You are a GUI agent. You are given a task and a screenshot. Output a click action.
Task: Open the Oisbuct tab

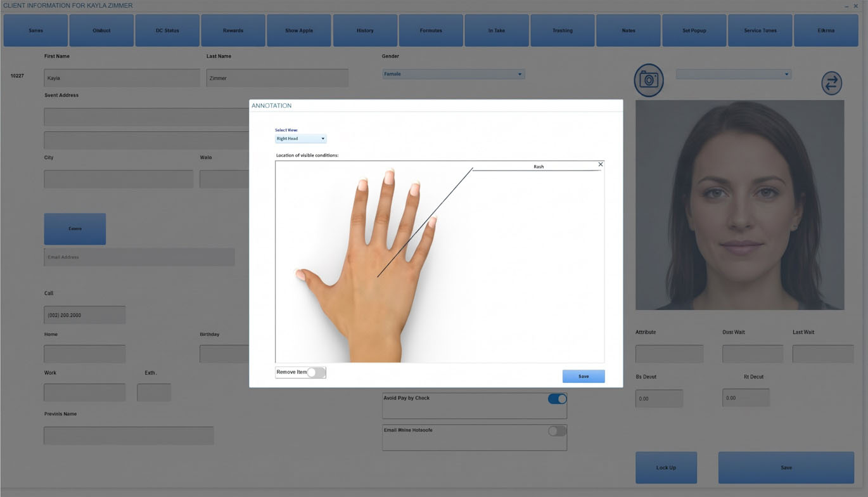click(x=101, y=30)
